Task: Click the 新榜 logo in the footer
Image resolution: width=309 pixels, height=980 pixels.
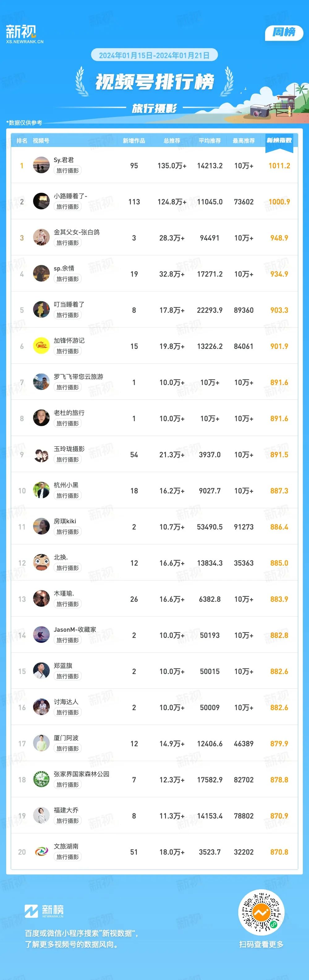Action: point(44,911)
